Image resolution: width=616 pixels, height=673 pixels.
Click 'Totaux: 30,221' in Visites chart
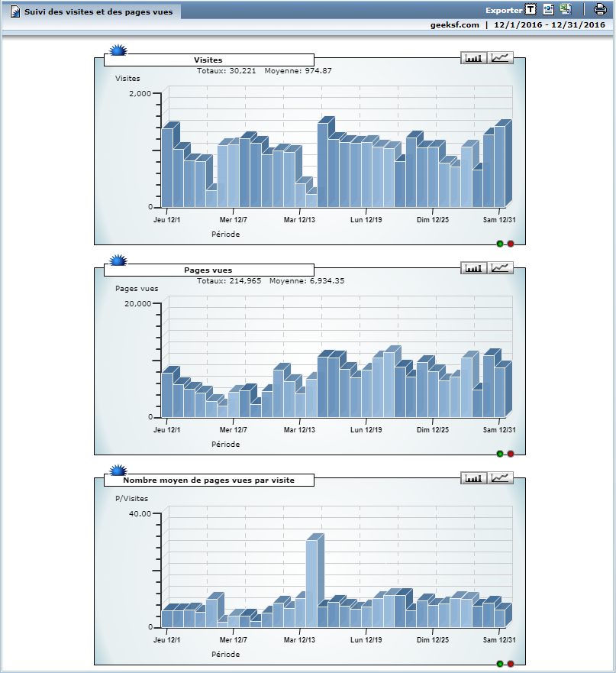coord(227,71)
